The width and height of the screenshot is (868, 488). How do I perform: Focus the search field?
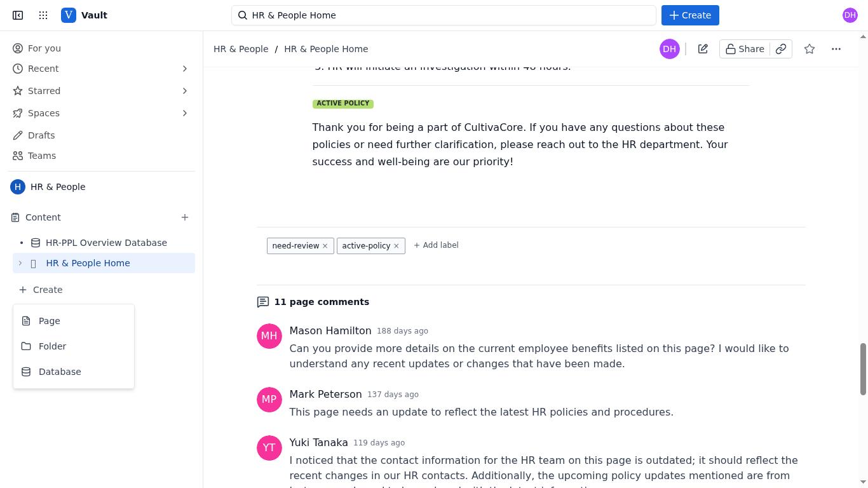(444, 15)
